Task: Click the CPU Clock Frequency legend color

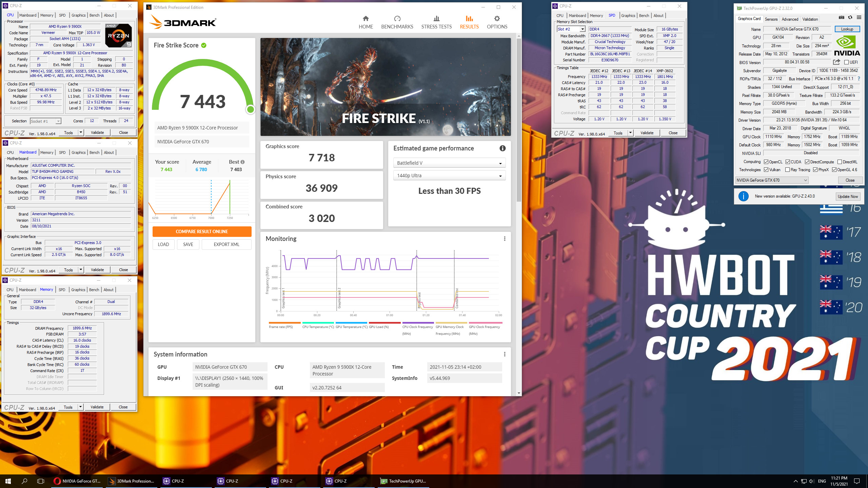Action: click(x=418, y=323)
